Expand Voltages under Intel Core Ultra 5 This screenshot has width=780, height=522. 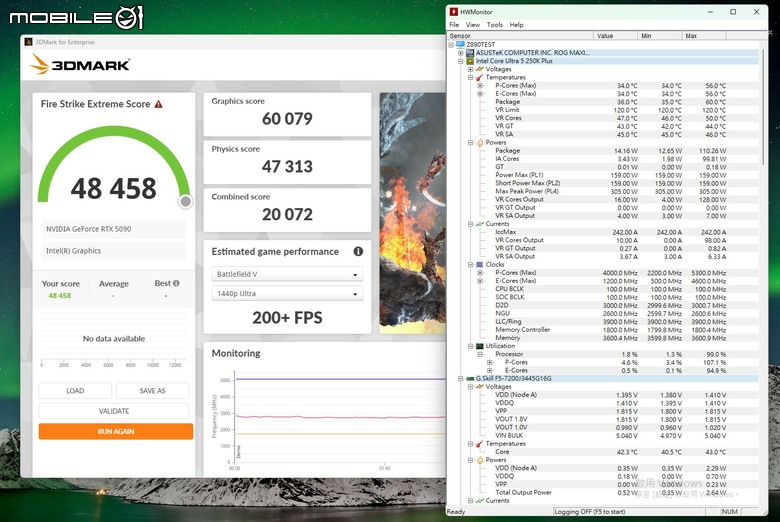470,69
